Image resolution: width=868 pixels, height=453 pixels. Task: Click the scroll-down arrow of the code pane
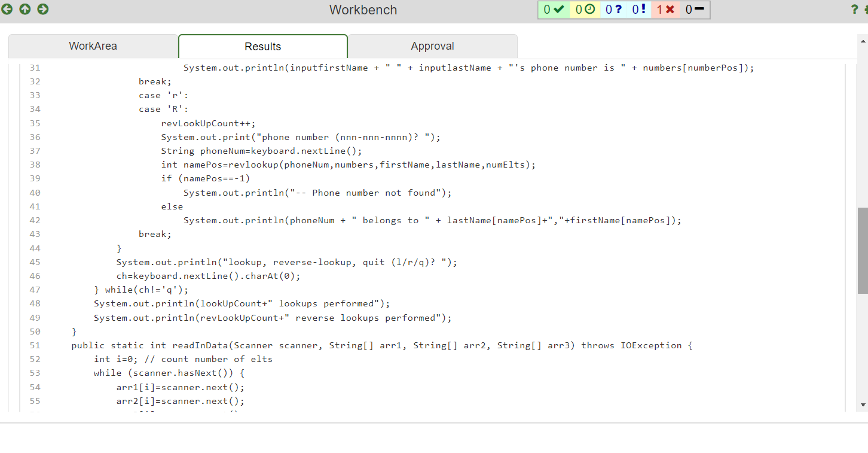tap(863, 405)
